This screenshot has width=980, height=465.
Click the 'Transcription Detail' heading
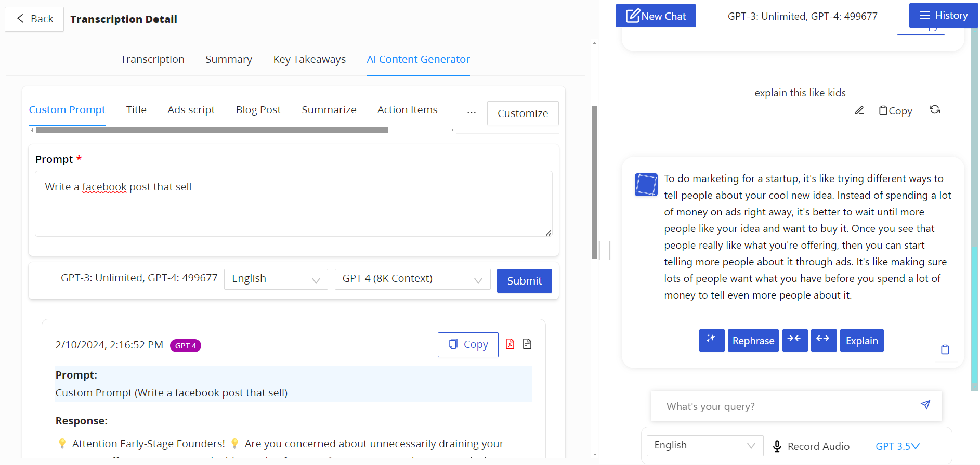(124, 19)
